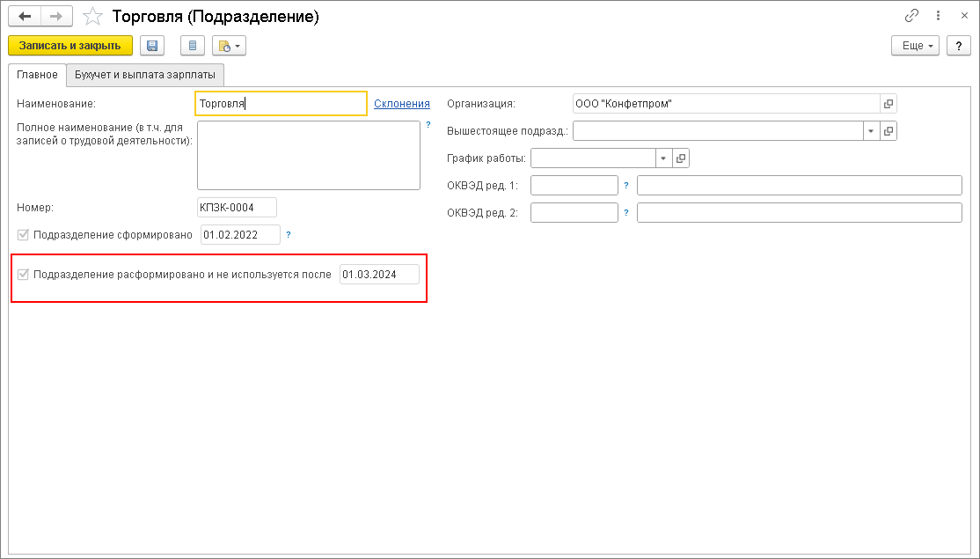Screen dimensions: 980x559
Task: Expand the Вышестоящее подразделение dropdown
Action: coord(870,131)
